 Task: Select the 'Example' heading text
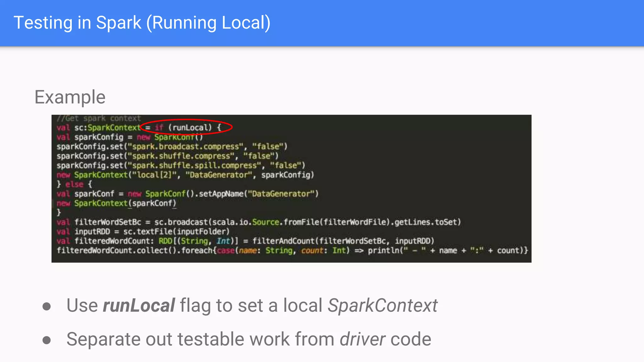(70, 97)
